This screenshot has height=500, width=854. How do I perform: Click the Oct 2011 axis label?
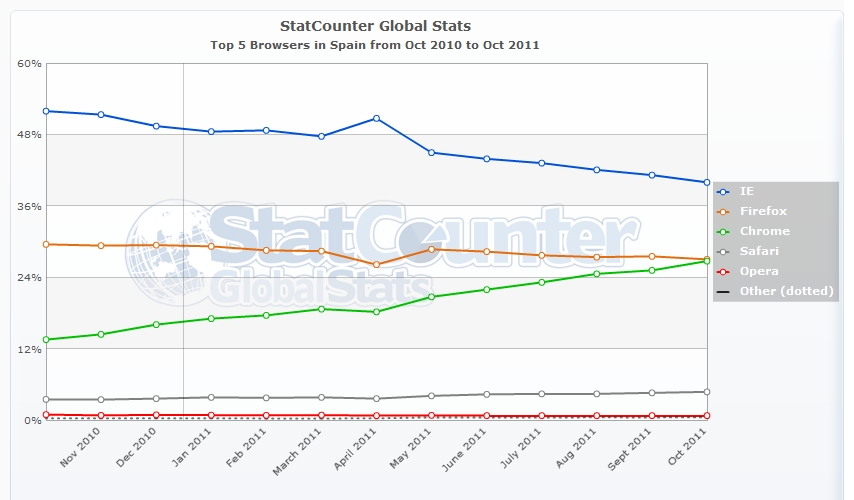[x=687, y=447]
